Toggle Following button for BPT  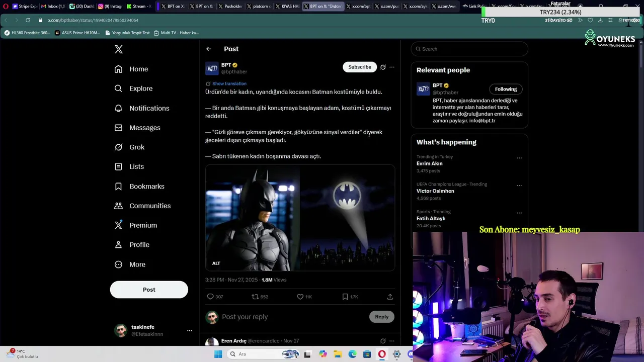(506, 89)
